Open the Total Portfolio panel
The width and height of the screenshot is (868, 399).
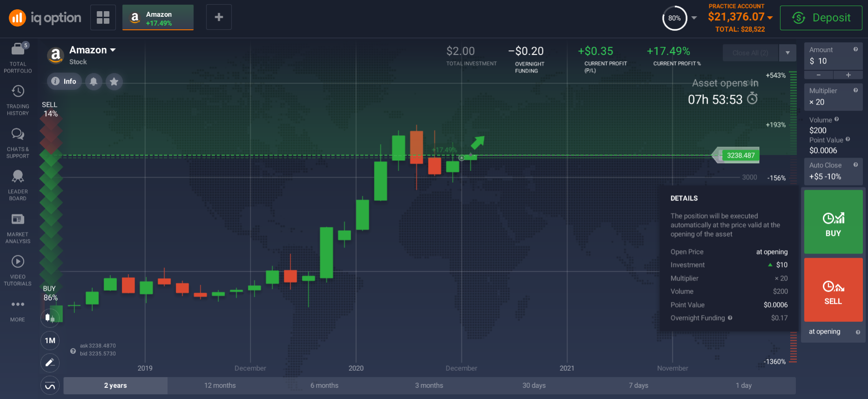(18, 58)
